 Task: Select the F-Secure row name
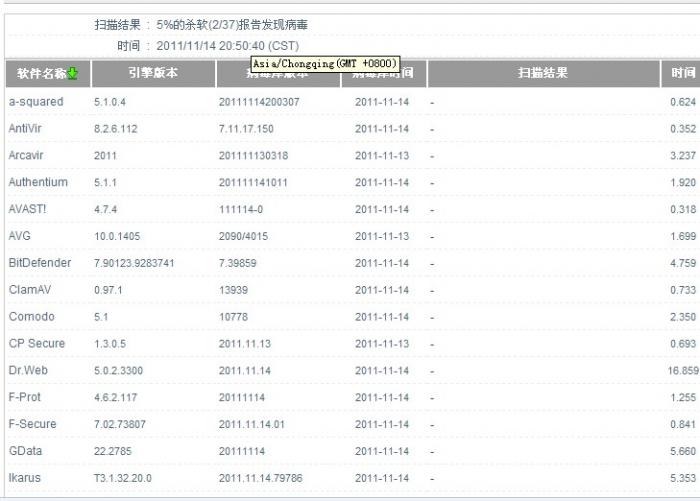33,424
